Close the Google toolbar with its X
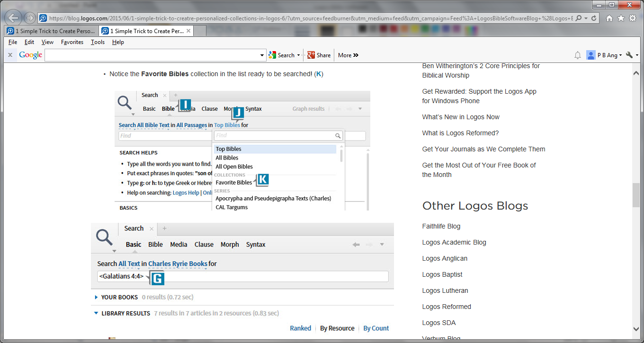The height and width of the screenshot is (343, 644). point(10,55)
